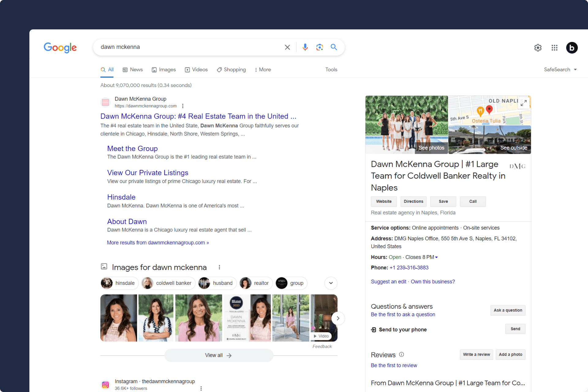The height and width of the screenshot is (392, 588).
Task: Open first image result thumbnail
Action: click(119, 318)
